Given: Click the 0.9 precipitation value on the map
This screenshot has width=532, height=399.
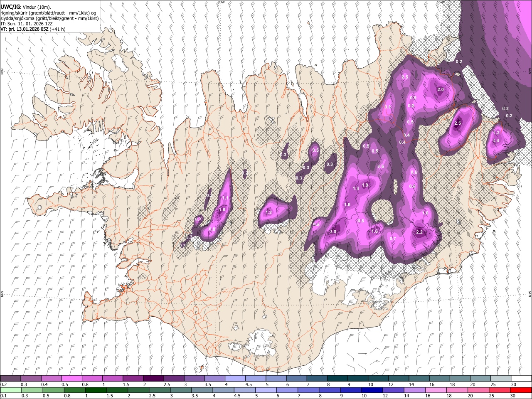Looking at the screenshot, I should (413, 98).
